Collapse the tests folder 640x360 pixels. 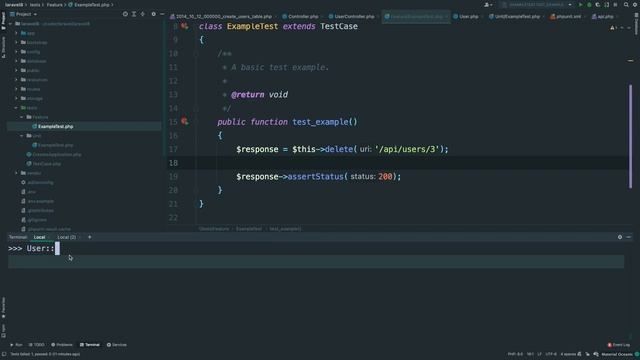(x=16, y=108)
